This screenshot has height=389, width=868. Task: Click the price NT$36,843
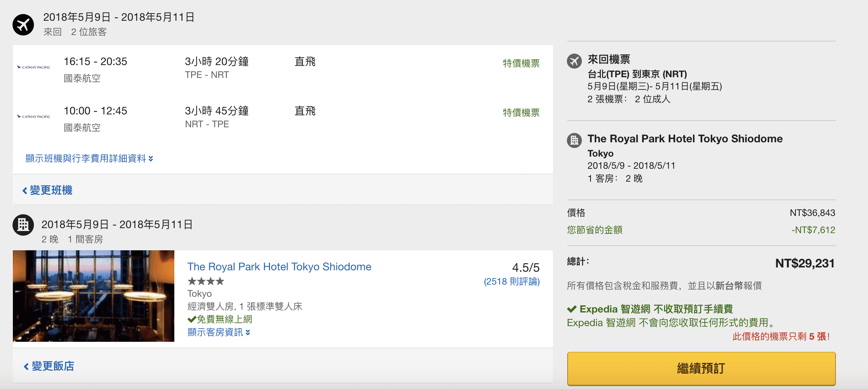(x=812, y=213)
